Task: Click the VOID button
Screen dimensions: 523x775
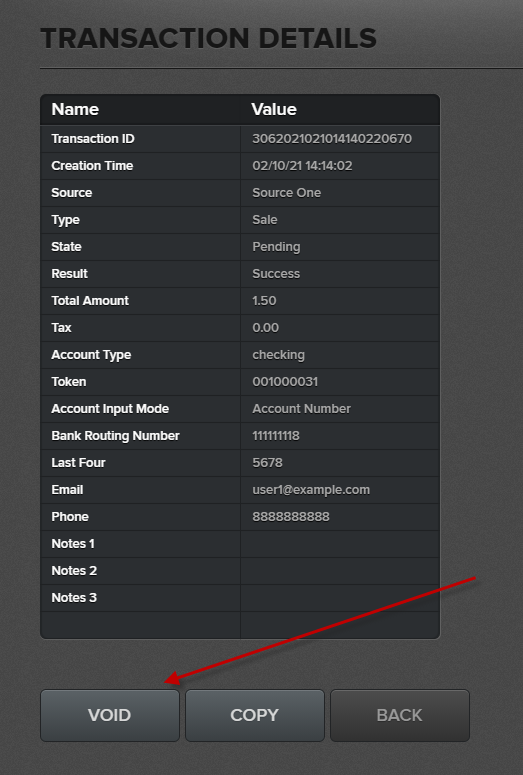Action: tap(110, 715)
